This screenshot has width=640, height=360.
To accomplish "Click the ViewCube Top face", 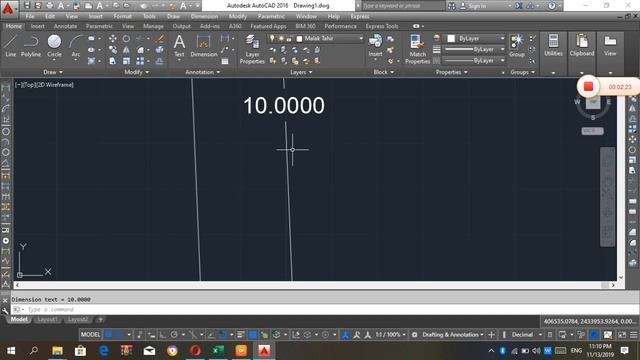I will point(593,102).
